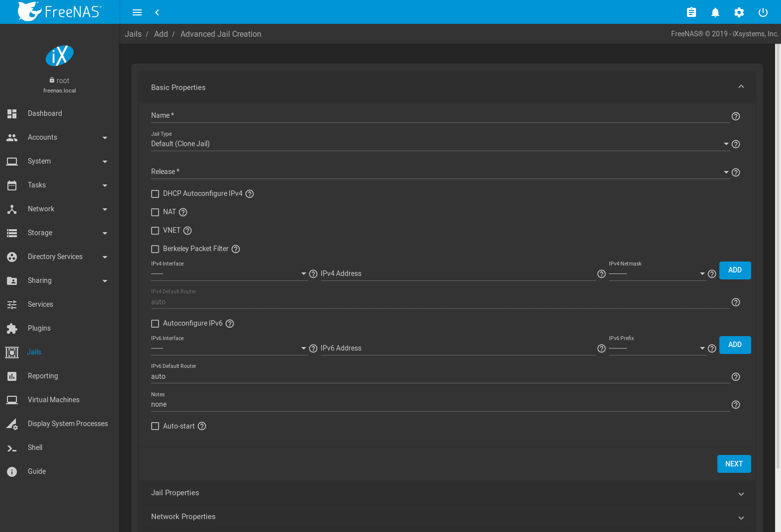Click the notifications bell icon
Image resolution: width=781 pixels, height=532 pixels.
point(715,12)
